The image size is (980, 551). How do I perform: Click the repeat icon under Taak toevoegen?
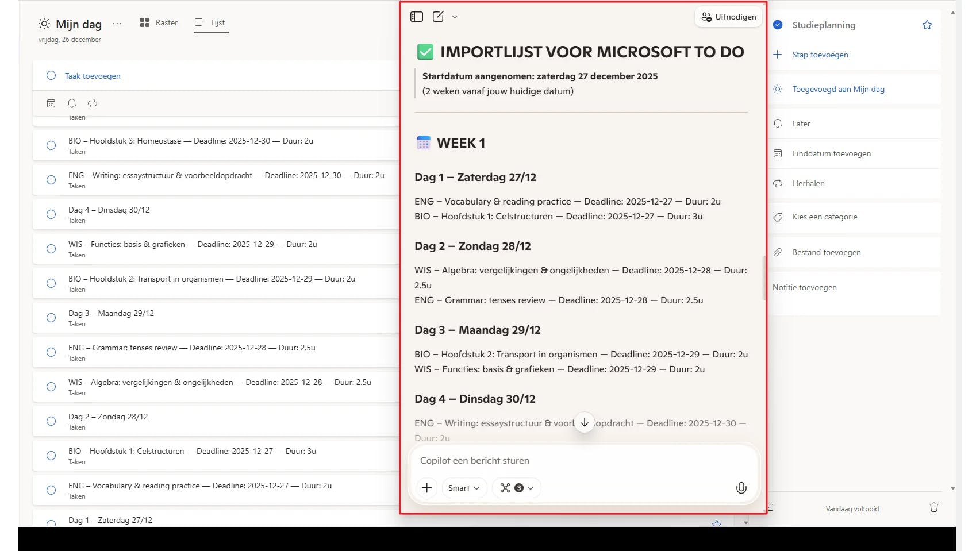click(93, 103)
